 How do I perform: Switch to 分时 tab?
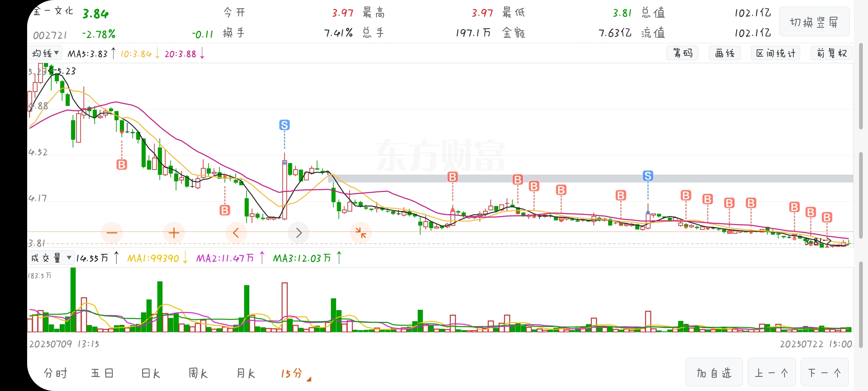(x=56, y=373)
